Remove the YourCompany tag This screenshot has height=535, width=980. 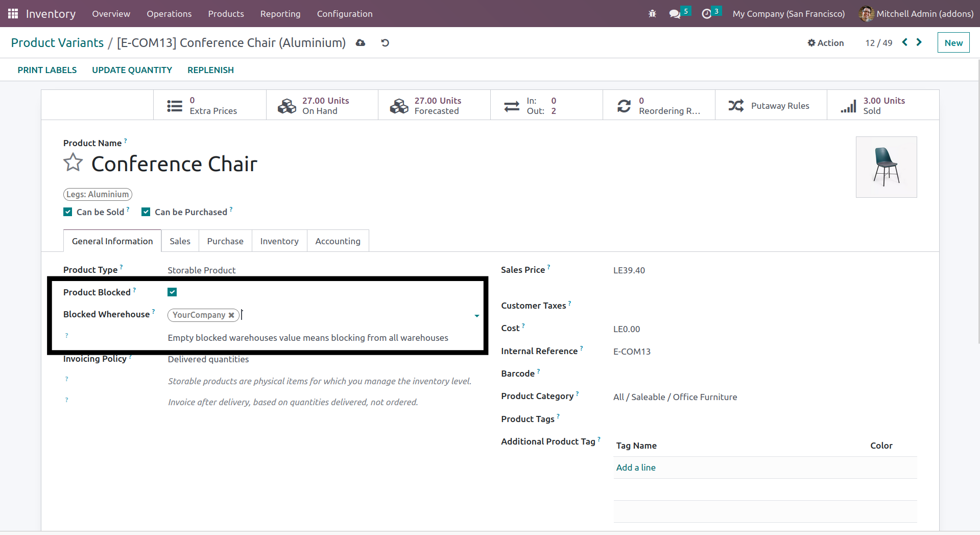tap(231, 315)
